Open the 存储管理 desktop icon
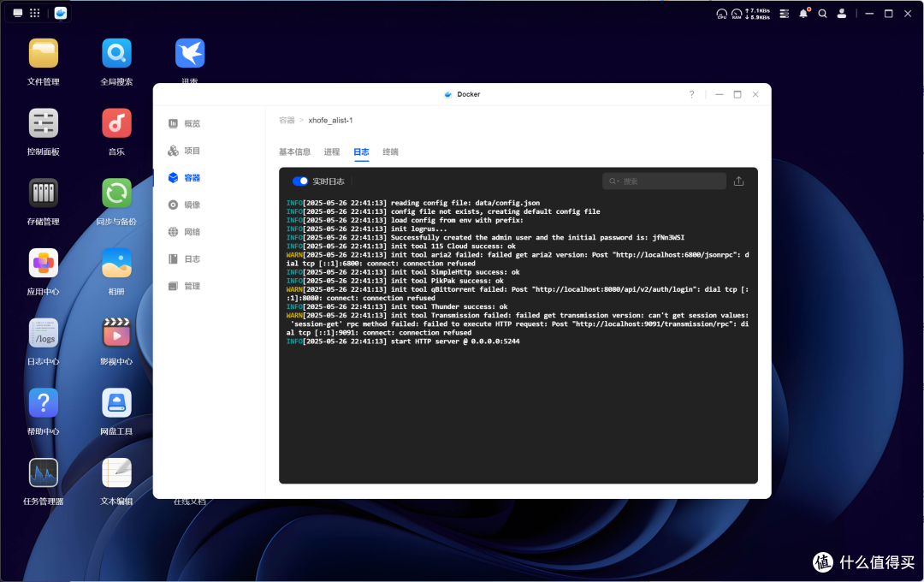Viewport: 924px width, 582px height. [43, 193]
